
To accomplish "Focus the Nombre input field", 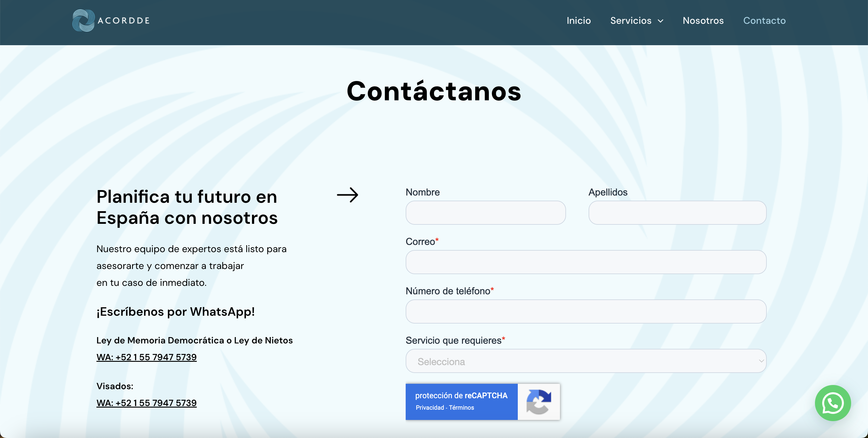I will click(486, 213).
